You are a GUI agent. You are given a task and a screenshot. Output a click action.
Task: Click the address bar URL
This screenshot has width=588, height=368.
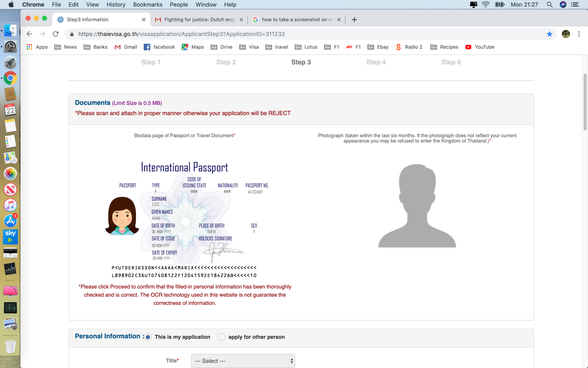point(181,34)
